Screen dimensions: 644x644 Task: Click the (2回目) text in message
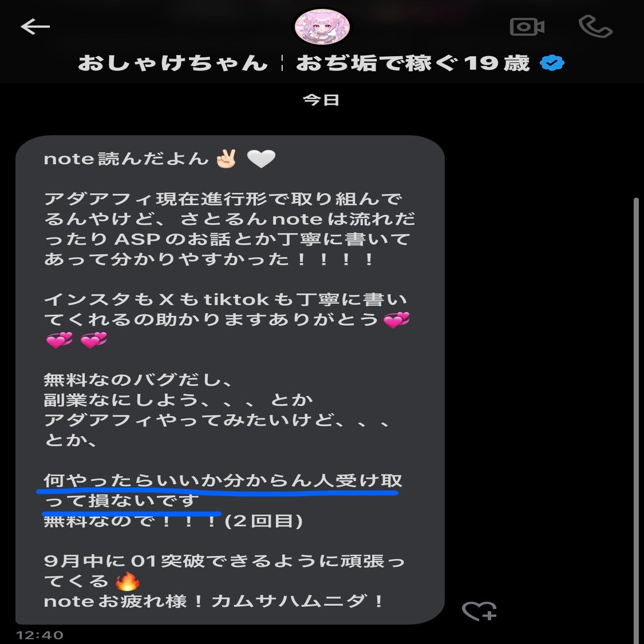264,521
